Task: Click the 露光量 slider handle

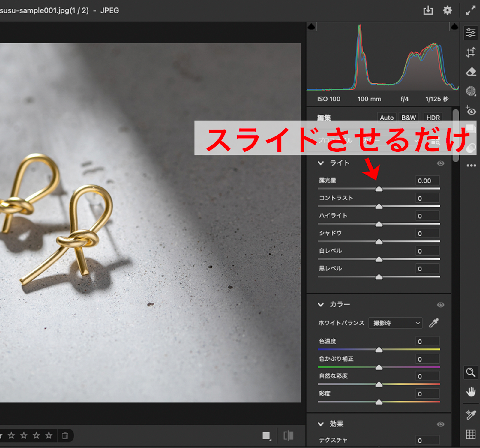Action: click(x=379, y=189)
